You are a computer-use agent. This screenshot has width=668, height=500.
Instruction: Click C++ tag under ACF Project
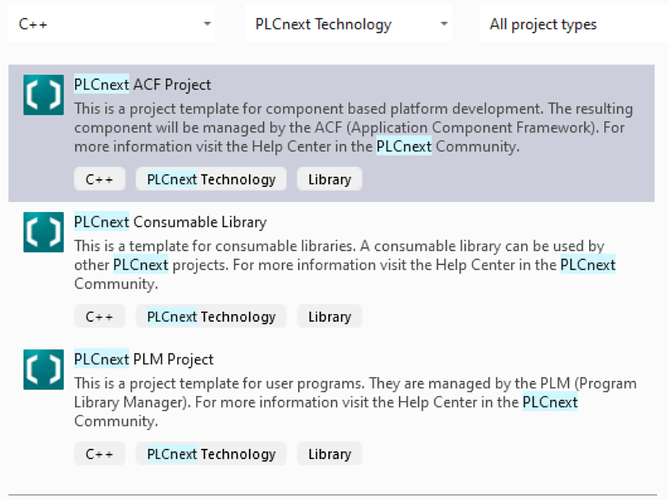click(x=99, y=180)
